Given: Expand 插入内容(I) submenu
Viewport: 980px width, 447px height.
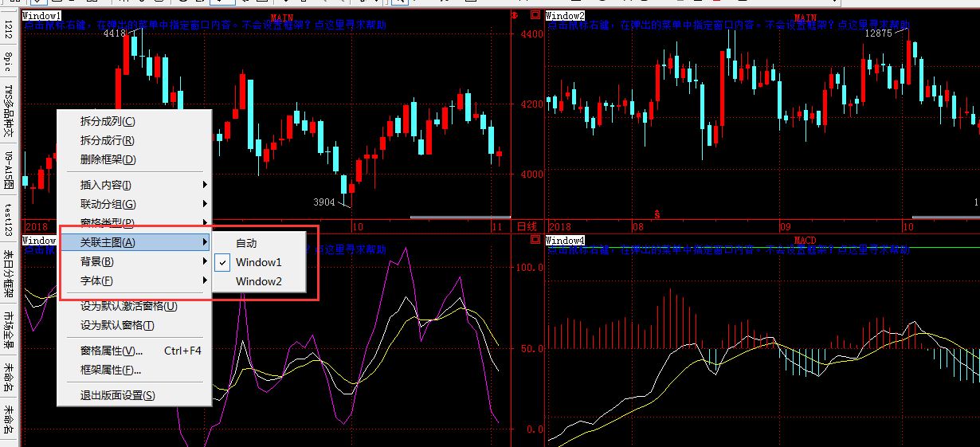Looking at the screenshot, I should point(134,185).
